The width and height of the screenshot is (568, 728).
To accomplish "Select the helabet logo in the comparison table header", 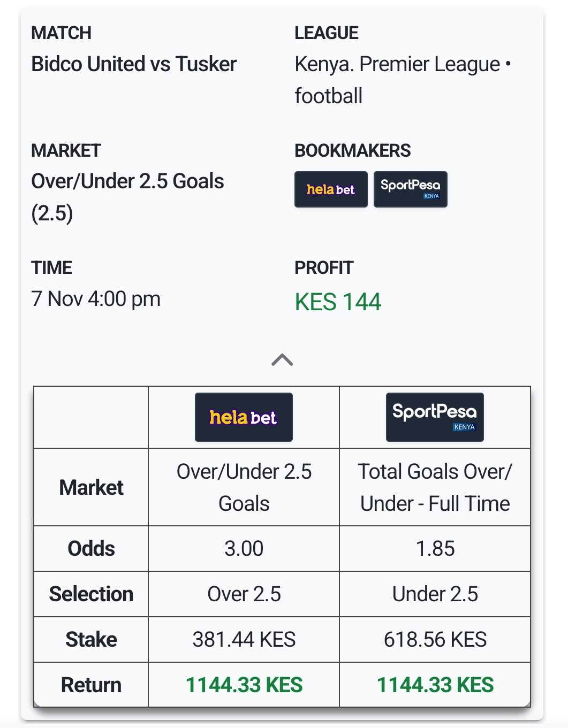I will coord(244,417).
